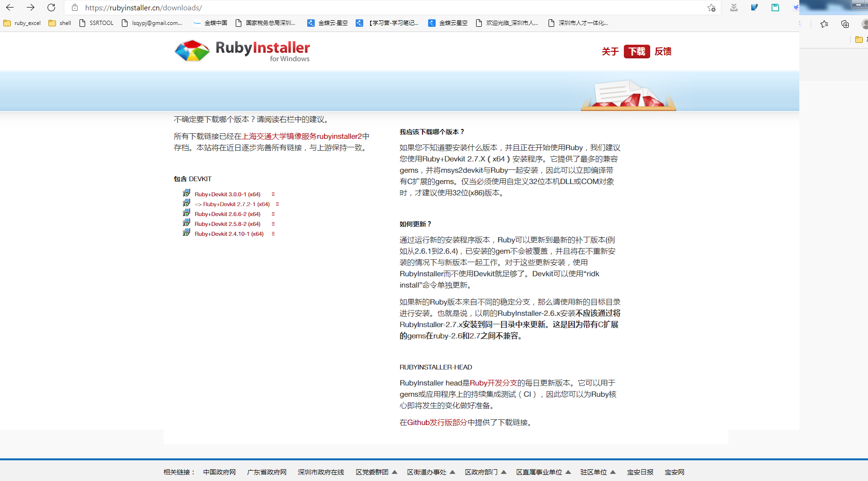This screenshot has width=868, height=481.
Task: Expand the 区街道办事处 footer dropdown
Action: (x=431, y=472)
